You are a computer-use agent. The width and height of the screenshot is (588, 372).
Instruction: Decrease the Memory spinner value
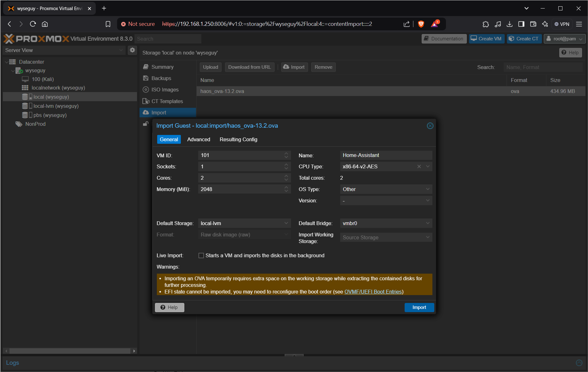(286, 191)
